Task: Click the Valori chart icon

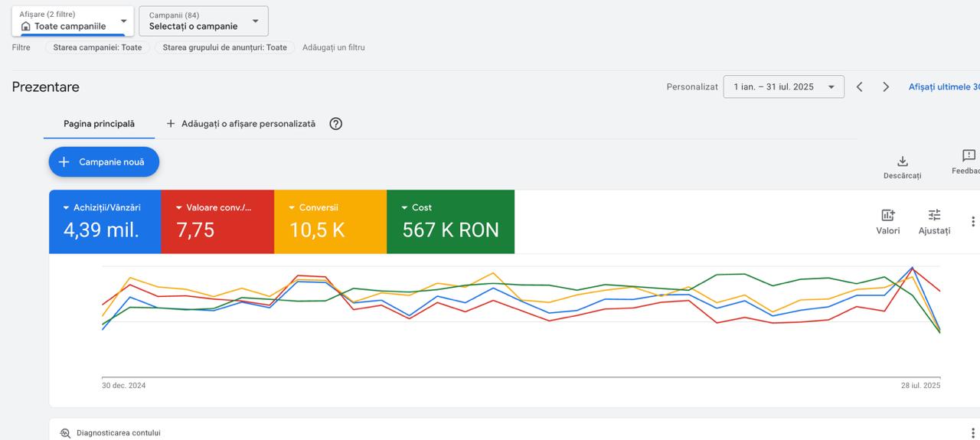Action: click(888, 215)
